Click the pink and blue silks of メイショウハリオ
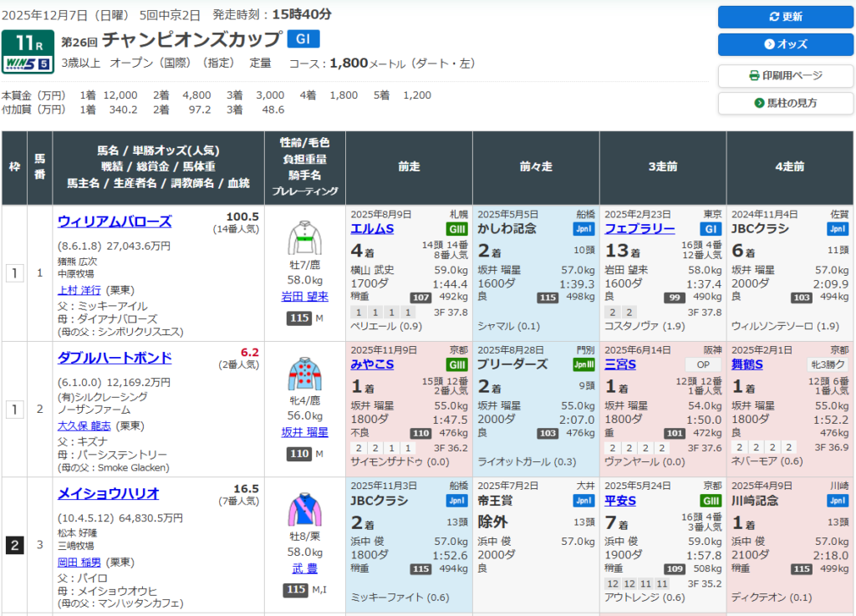The width and height of the screenshot is (856, 616). point(304,511)
